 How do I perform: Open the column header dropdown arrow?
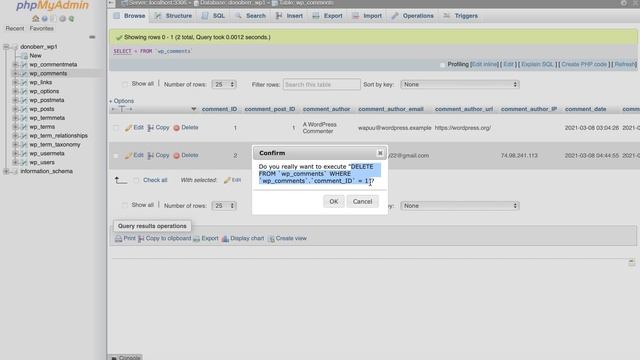tap(193, 109)
